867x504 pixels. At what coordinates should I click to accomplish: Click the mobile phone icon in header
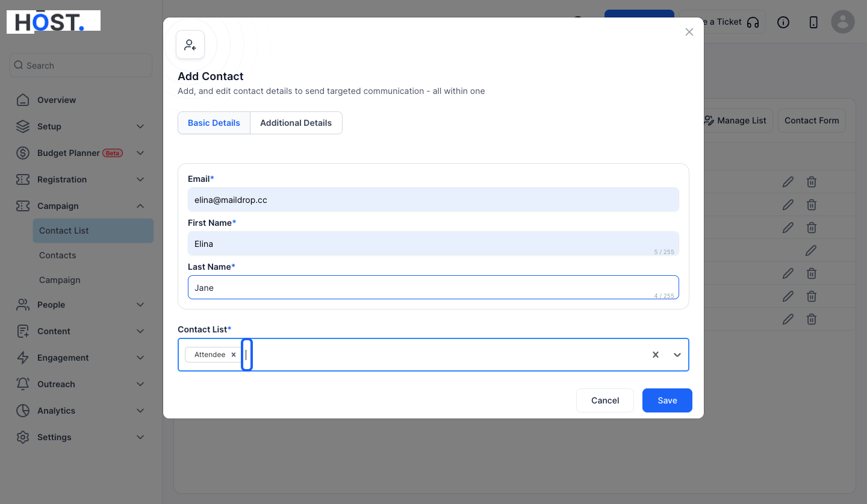point(813,22)
